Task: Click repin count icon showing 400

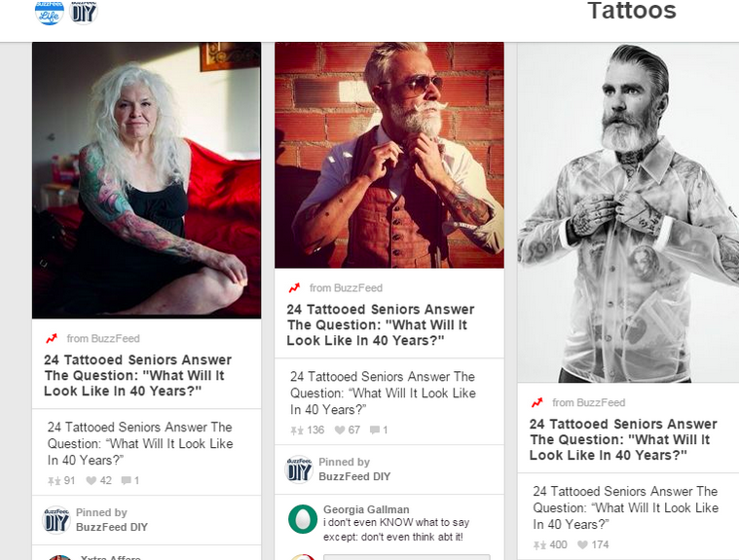Action: tap(538, 544)
